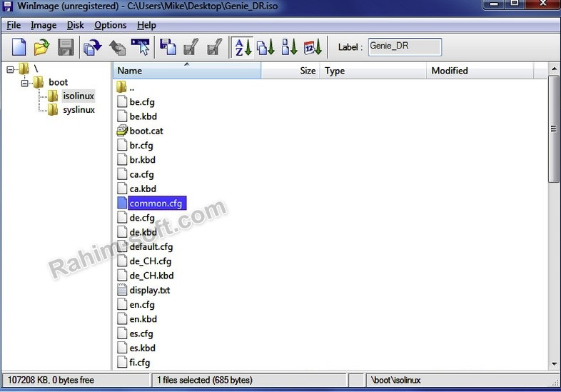Click the Select image format toolbar icon
The image size is (561, 392).
point(141,47)
